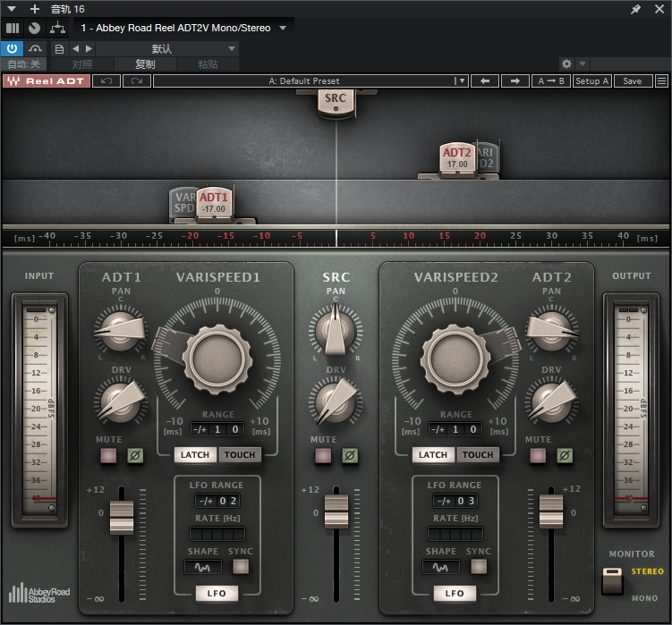The height and width of the screenshot is (625, 672).
Task: Click VARISPEED1 RATE [Hz] field
Action: tap(217, 534)
